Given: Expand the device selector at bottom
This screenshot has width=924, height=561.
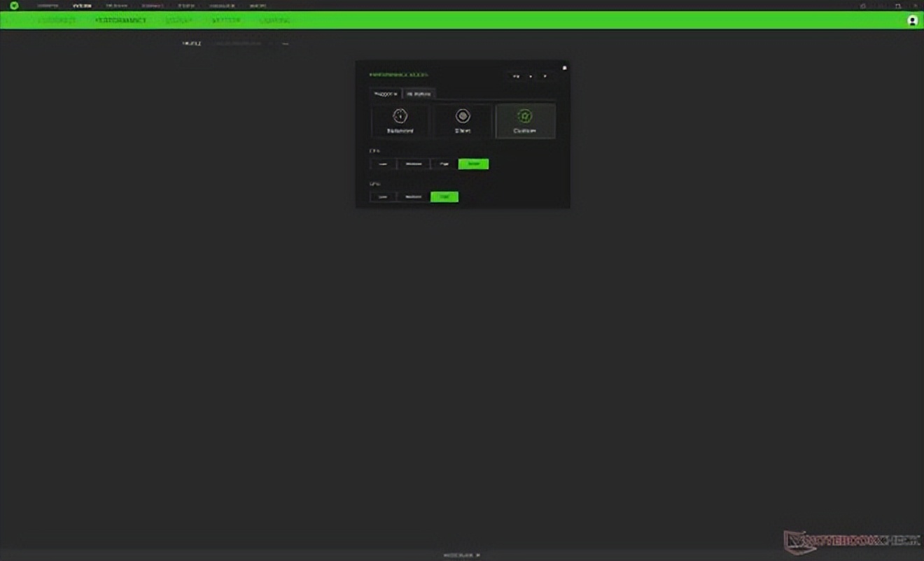Looking at the screenshot, I should (461, 555).
